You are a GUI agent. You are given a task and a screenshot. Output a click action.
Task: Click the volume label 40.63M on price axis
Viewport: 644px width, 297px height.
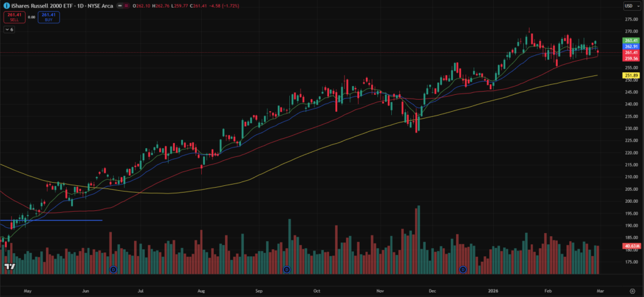click(631, 246)
